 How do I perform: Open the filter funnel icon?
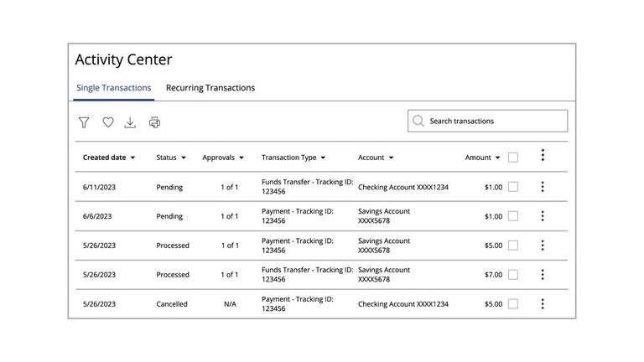click(84, 122)
